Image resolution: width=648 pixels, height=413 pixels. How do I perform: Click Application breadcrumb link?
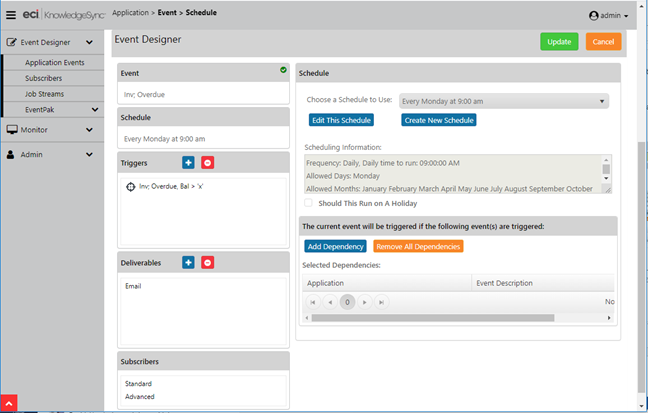[130, 12]
